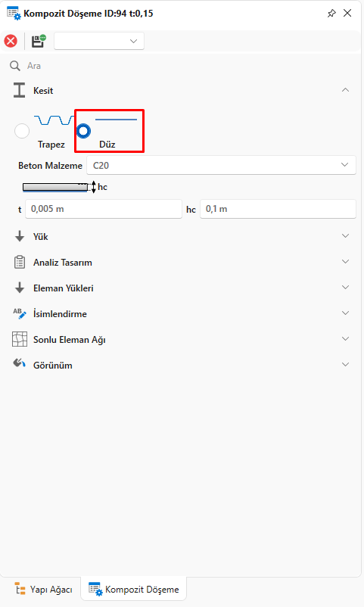Switch to the Kompozit Döşeme tab

(134, 589)
